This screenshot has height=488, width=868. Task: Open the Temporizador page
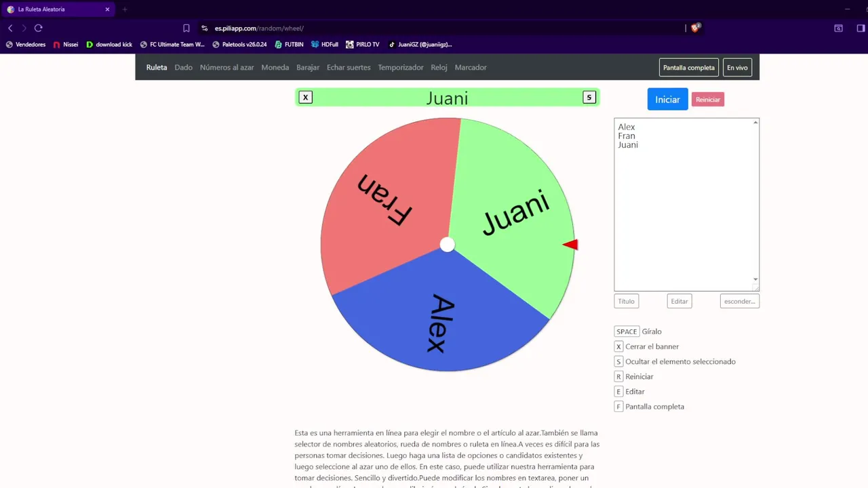tap(401, 67)
